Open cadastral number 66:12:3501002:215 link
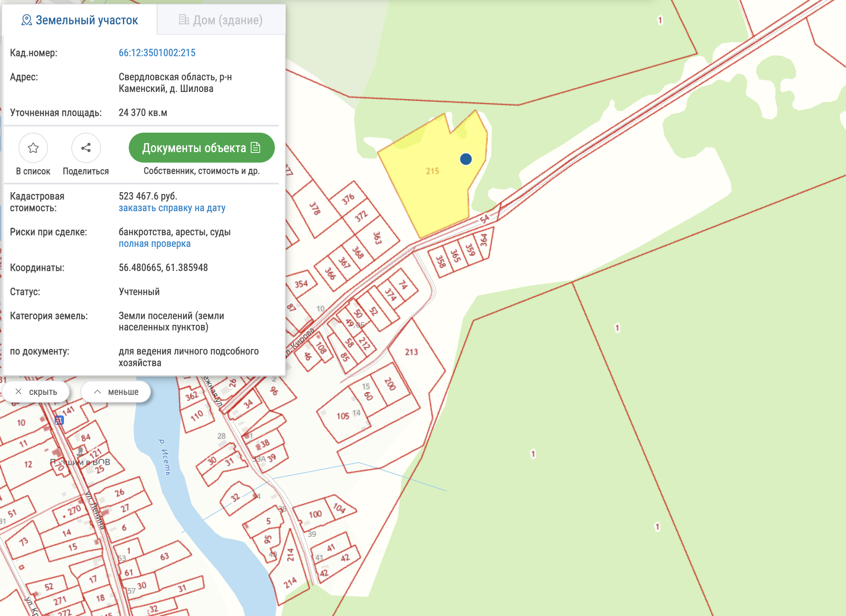 point(157,53)
